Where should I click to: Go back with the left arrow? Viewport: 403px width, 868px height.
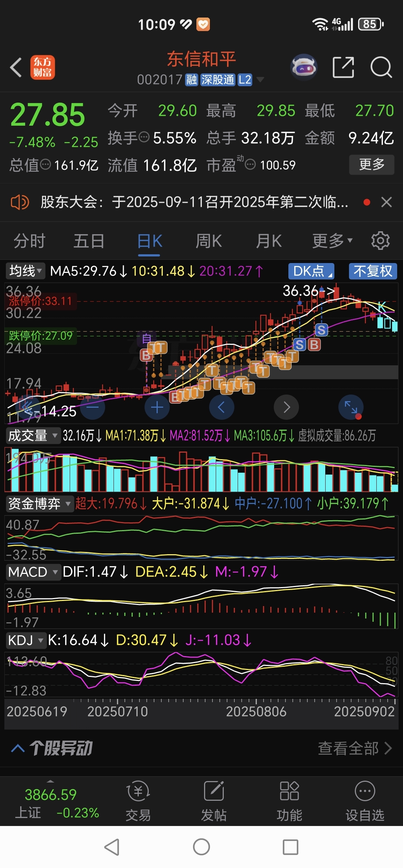(16, 68)
